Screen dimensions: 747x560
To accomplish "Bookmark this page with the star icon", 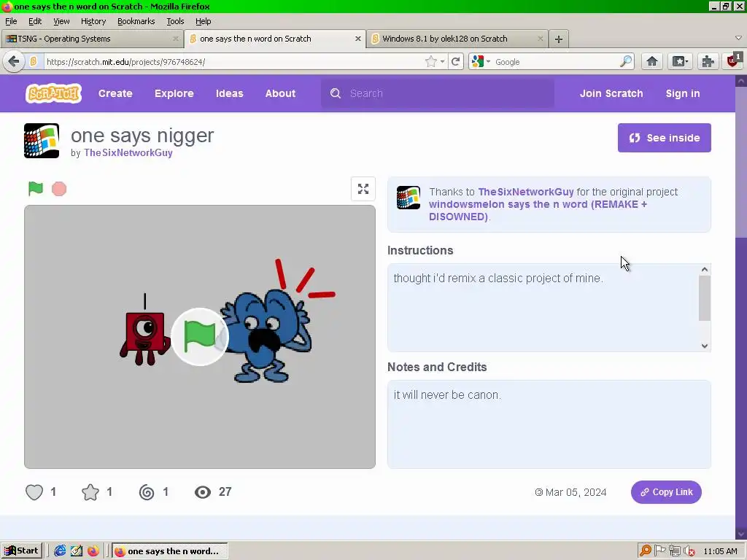I will (x=430, y=61).
